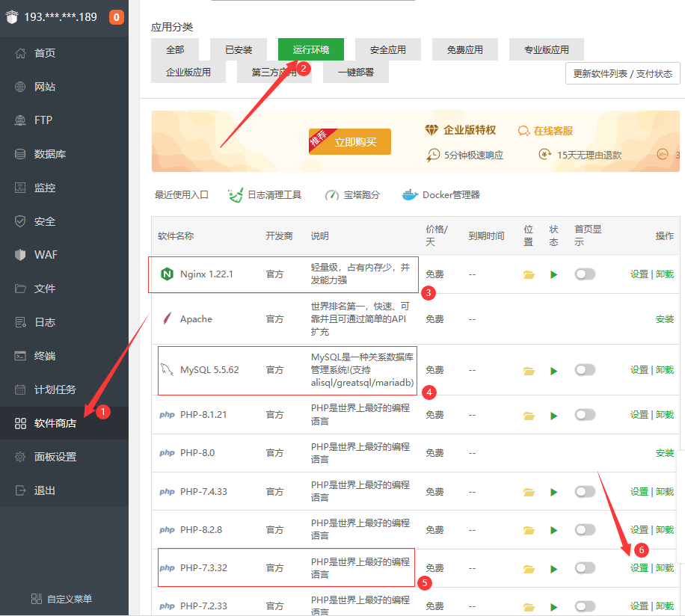
Task: Open 设置 for MySQL 5.5.62
Action: click(639, 370)
